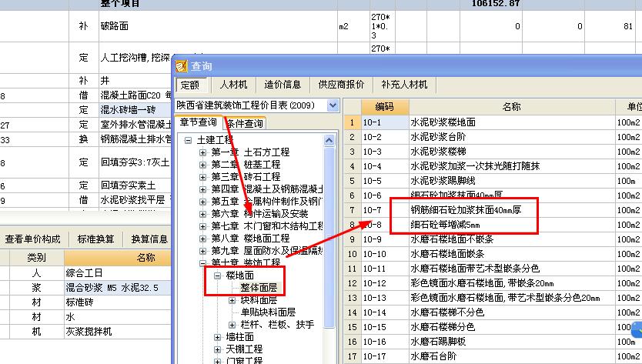Open 查看单价构成 tab in main window
Screen dimensions: 642x364
click(x=33, y=239)
